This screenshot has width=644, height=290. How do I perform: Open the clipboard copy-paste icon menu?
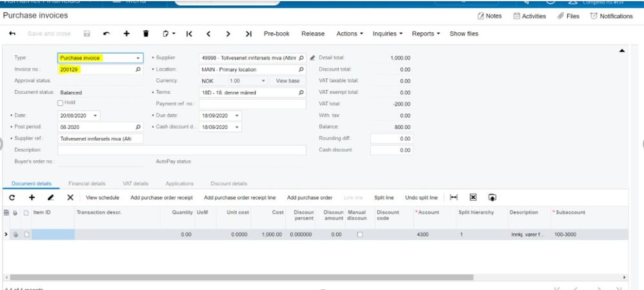[168, 34]
